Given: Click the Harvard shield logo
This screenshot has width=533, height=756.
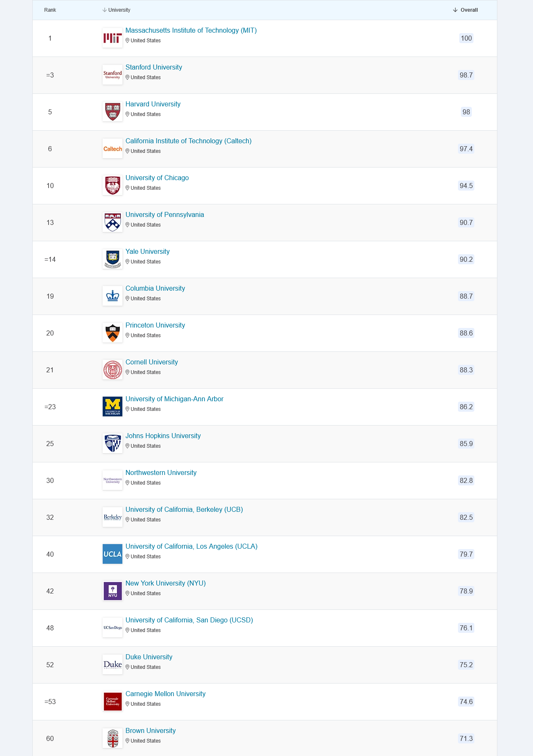Looking at the screenshot, I should [112, 112].
